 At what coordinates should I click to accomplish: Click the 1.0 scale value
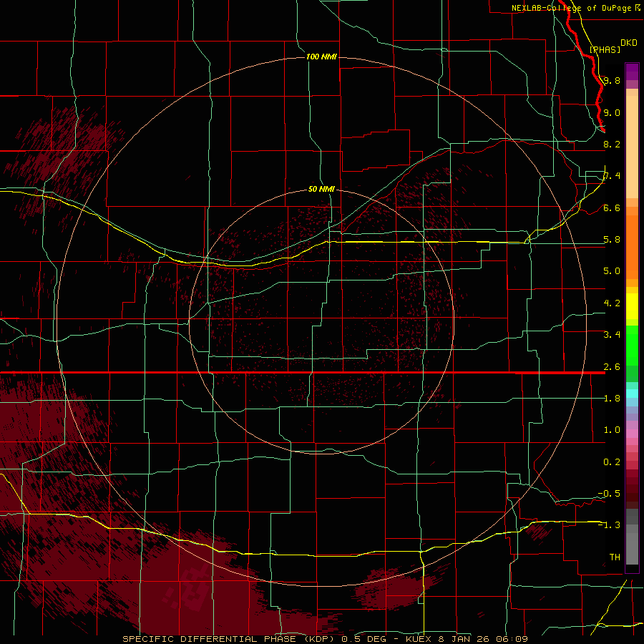612,430
